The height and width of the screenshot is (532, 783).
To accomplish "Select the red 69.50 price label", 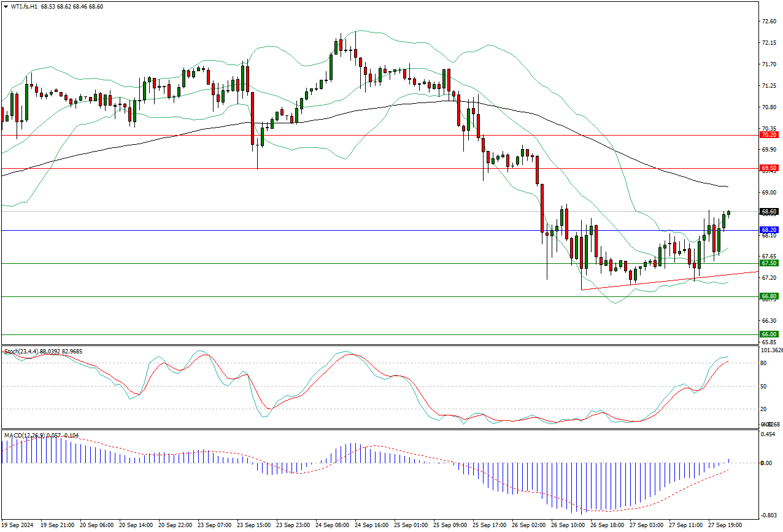I will pyautogui.click(x=769, y=168).
